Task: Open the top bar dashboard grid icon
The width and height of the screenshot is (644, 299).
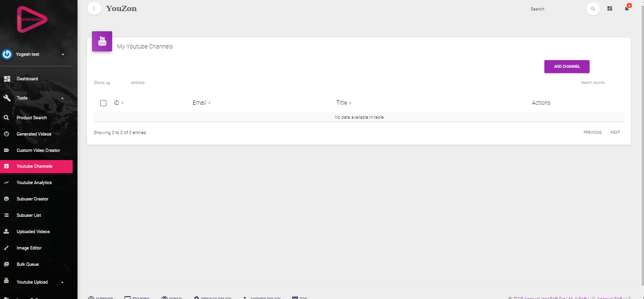Action: (x=610, y=9)
